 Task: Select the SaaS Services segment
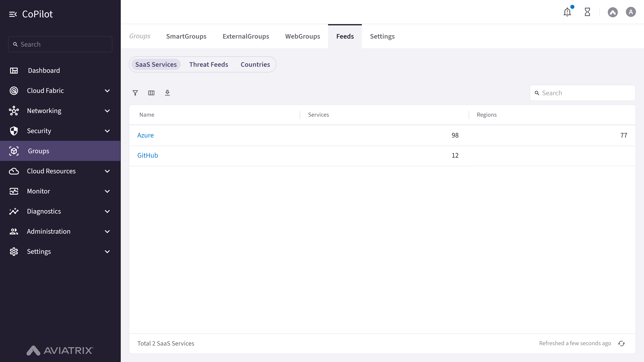pos(156,64)
